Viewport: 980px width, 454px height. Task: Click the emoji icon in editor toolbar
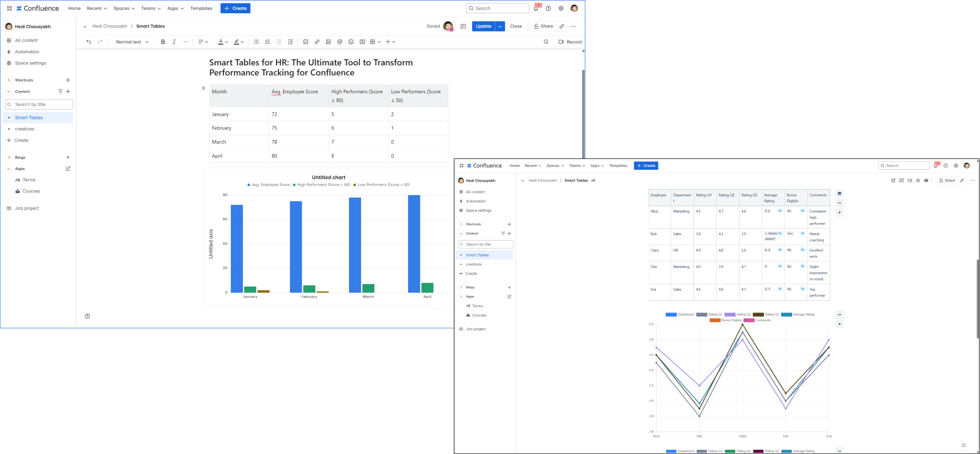coord(351,42)
